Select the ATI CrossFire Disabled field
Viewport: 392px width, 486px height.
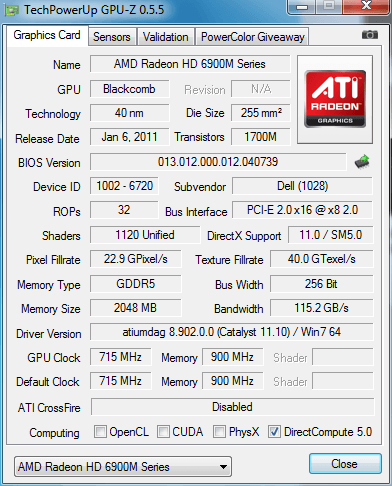click(x=232, y=407)
